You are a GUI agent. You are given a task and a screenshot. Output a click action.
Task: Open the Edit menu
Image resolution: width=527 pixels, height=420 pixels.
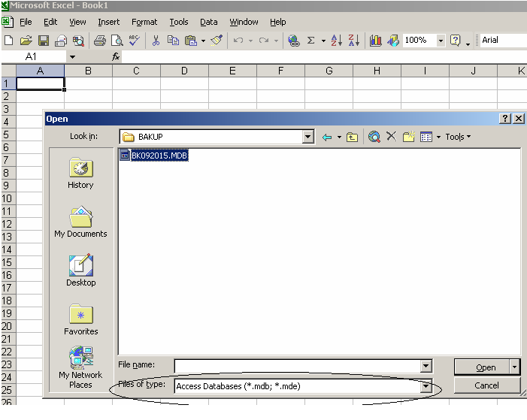click(x=50, y=23)
